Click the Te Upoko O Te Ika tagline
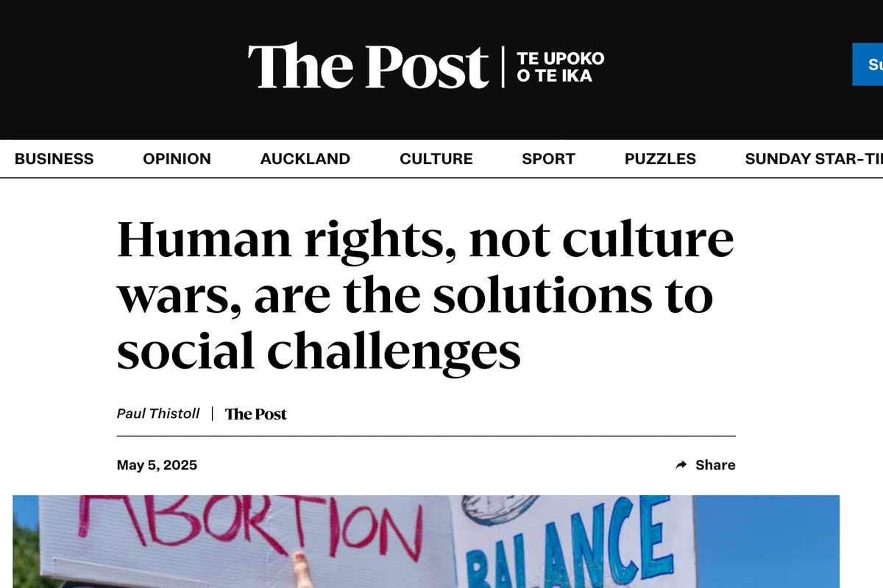The width and height of the screenshot is (883, 588). (x=560, y=67)
